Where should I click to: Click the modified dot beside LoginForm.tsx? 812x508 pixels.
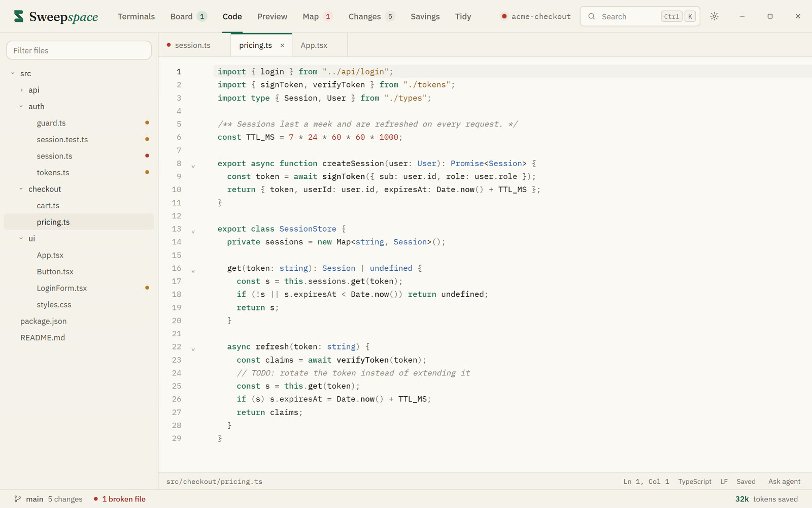pos(147,288)
